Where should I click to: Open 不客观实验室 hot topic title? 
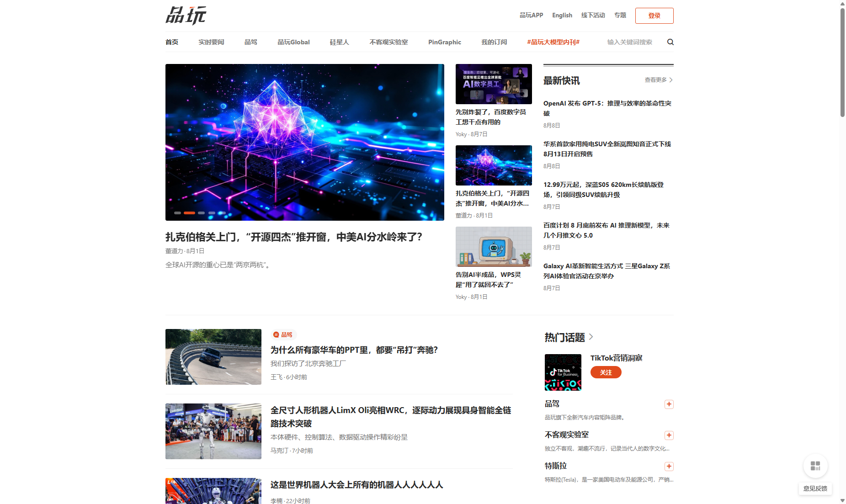(567, 435)
